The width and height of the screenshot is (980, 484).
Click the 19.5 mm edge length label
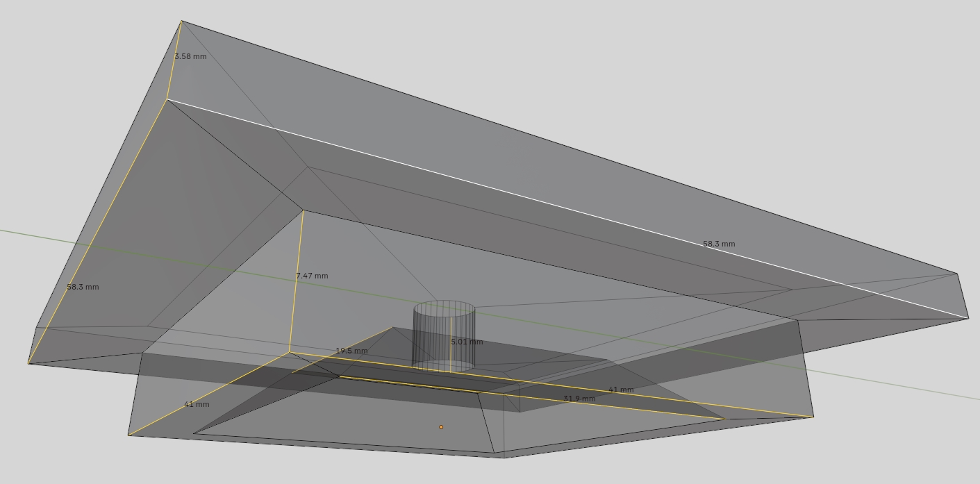(x=351, y=351)
